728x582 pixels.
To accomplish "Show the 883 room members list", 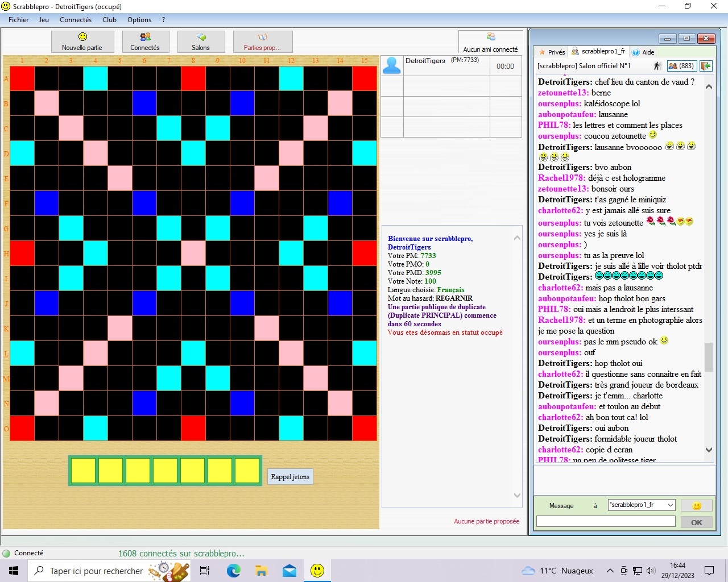I will [x=681, y=66].
